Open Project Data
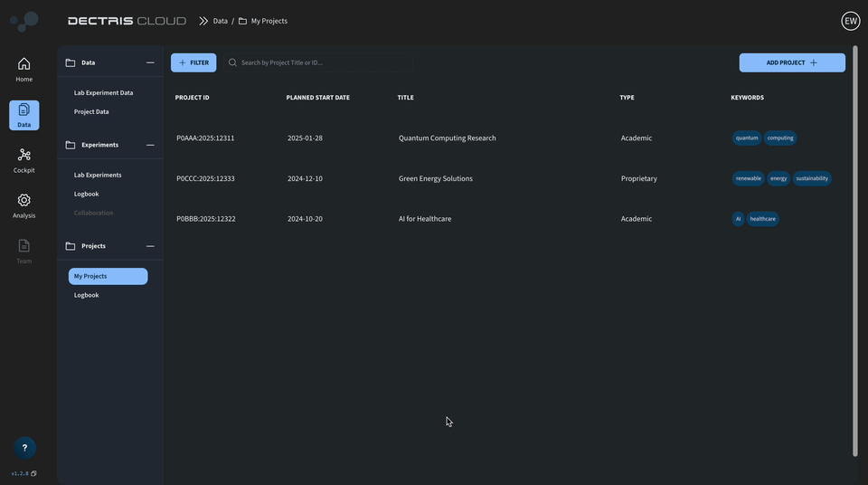 pyautogui.click(x=91, y=111)
